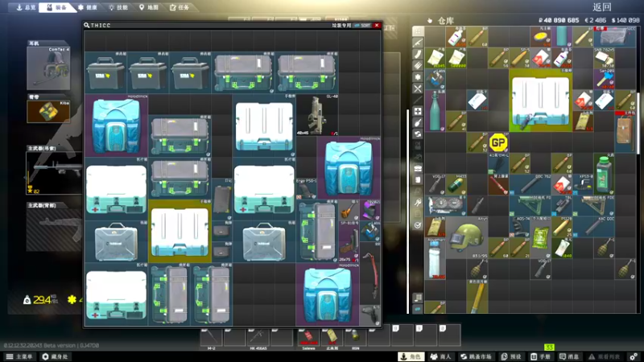Click the search magnifier in THICC case header
644x362 pixels.
click(87, 26)
